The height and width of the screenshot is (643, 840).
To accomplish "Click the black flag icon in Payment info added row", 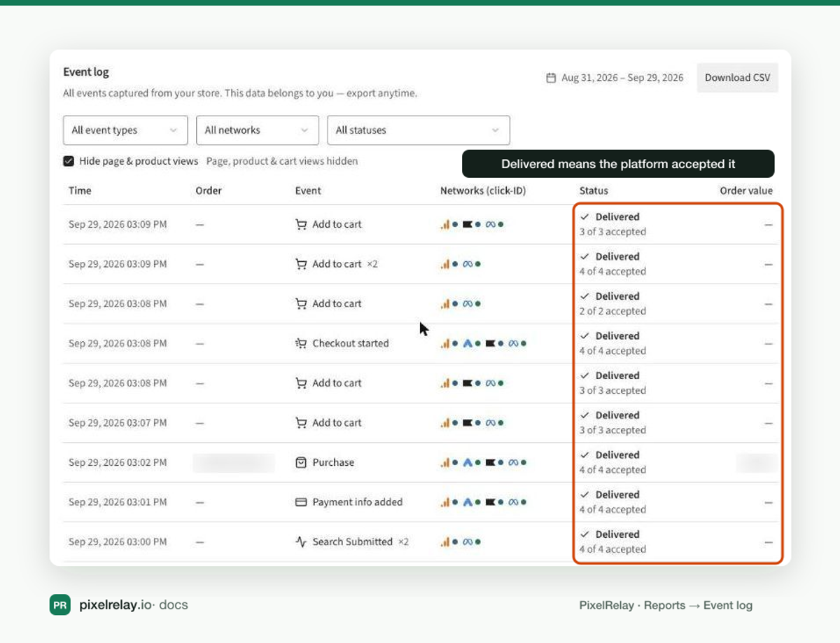I will click(491, 502).
